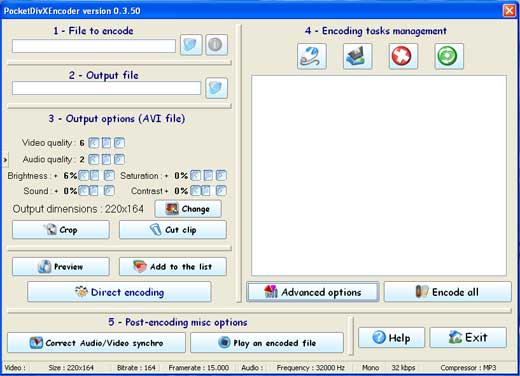Decrease Contrast with its left arrow button

coord(195,191)
